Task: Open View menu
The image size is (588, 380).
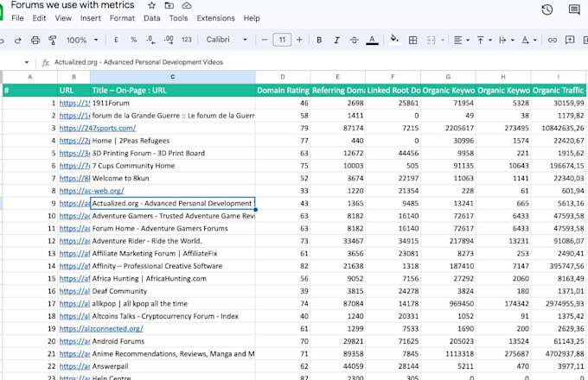Action: [x=63, y=18]
